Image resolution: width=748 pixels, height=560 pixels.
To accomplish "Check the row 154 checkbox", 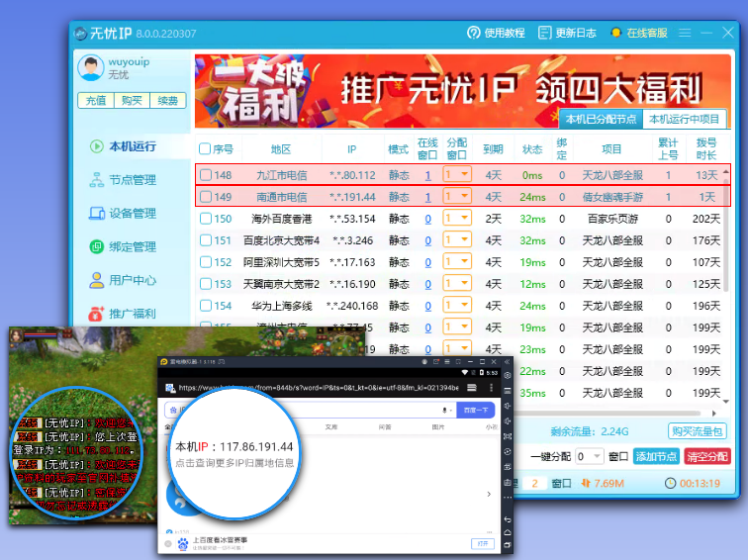I will pos(206,306).
